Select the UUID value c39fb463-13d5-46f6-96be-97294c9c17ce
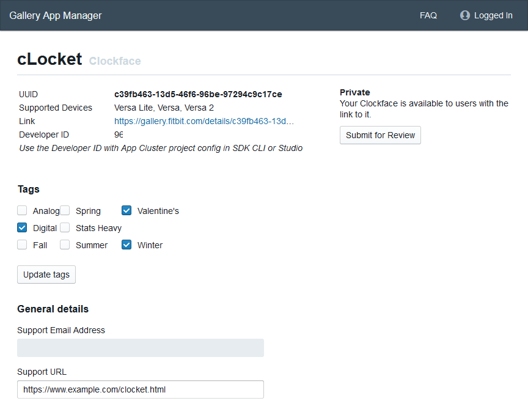 198,94
